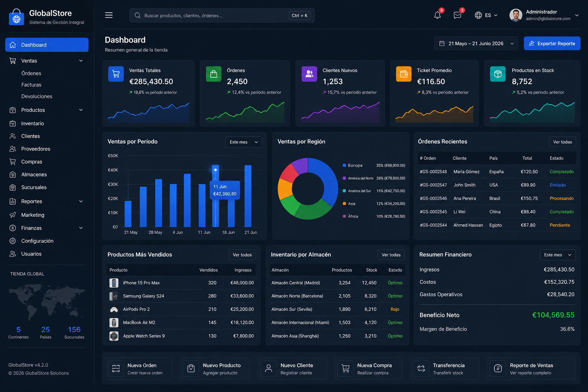Click the Productos en Stock box icon

[x=498, y=74]
